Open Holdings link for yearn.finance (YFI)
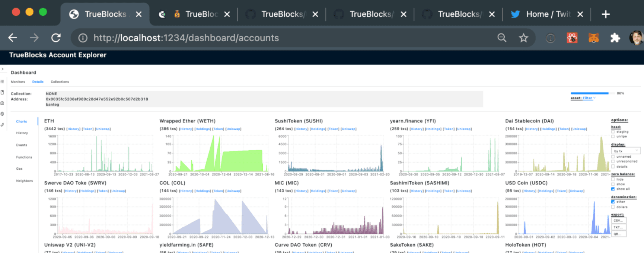 433,129
